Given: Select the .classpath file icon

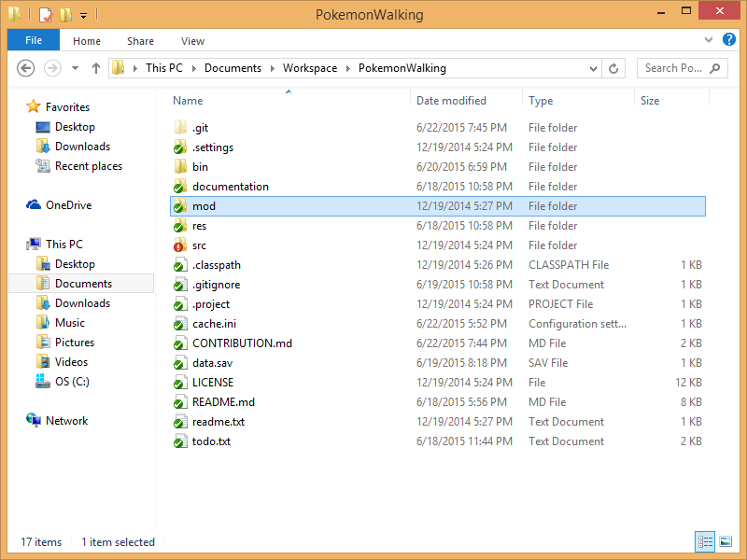Looking at the screenshot, I should tap(180, 265).
